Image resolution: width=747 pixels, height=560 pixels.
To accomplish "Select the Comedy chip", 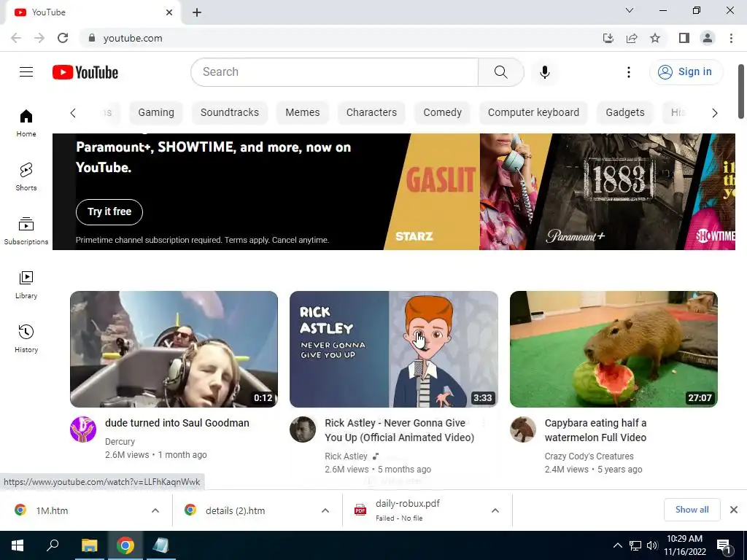I will pos(443,112).
